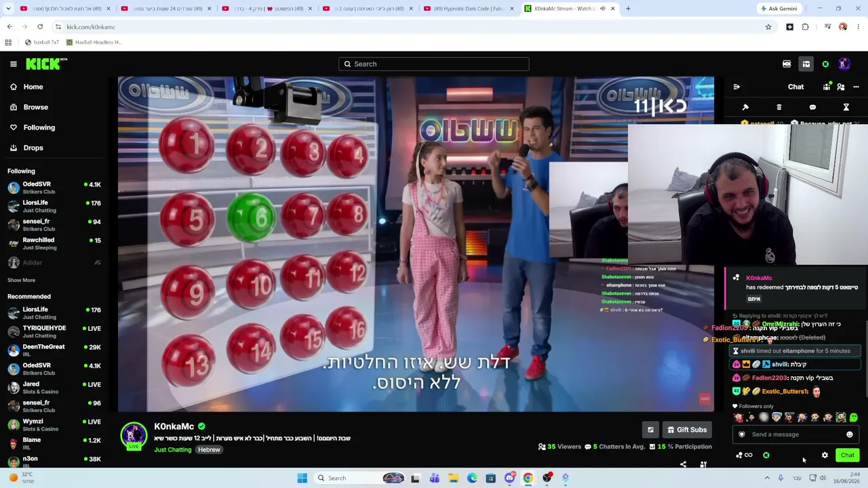
Task: Open the chat three-dot more options menu
Action: coord(856,87)
